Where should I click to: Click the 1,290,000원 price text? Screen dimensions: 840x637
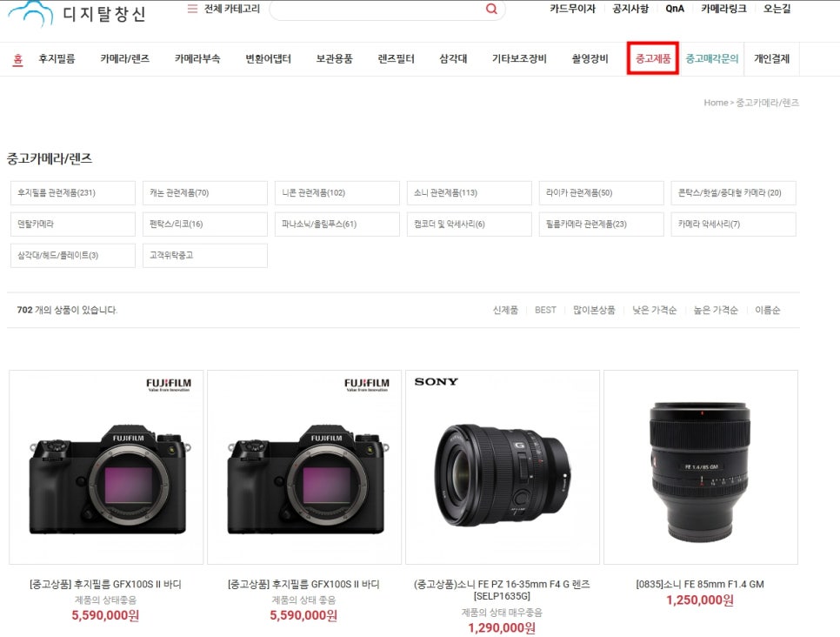coord(502,628)
